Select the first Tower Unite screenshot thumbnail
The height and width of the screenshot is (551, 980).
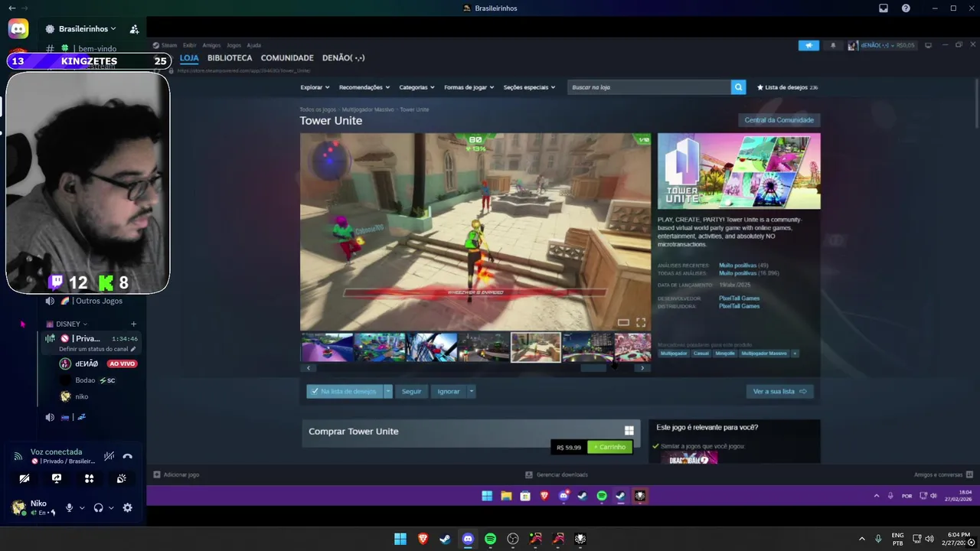pyautogui.click(x=327, y=347)
